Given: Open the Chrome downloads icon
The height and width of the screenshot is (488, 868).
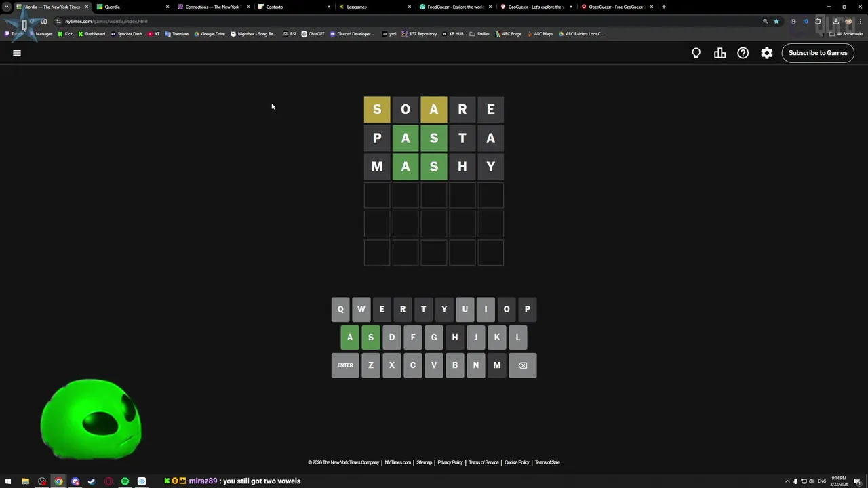Looking at the screenshot, I should click(835, 21).
